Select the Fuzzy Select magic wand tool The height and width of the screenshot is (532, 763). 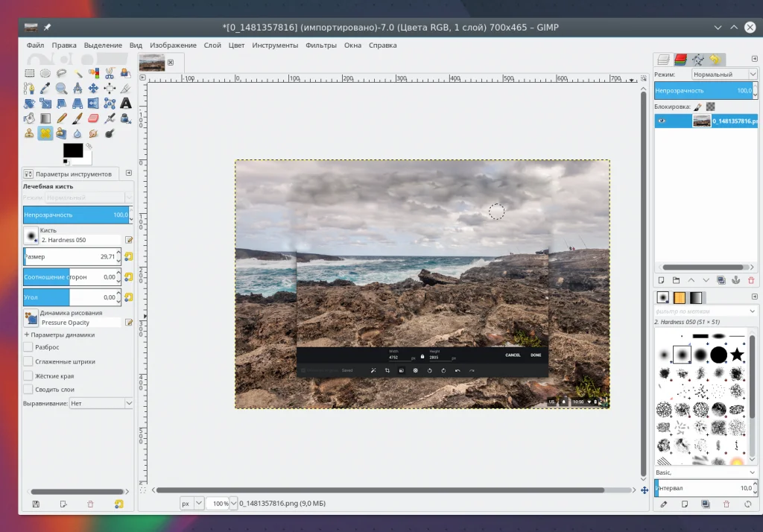77,73
